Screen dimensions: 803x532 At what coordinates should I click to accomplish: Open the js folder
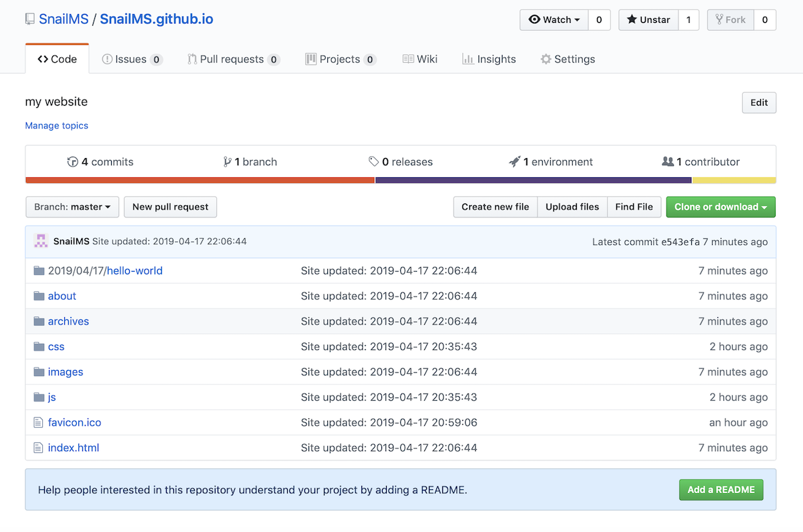pos(52,397)
